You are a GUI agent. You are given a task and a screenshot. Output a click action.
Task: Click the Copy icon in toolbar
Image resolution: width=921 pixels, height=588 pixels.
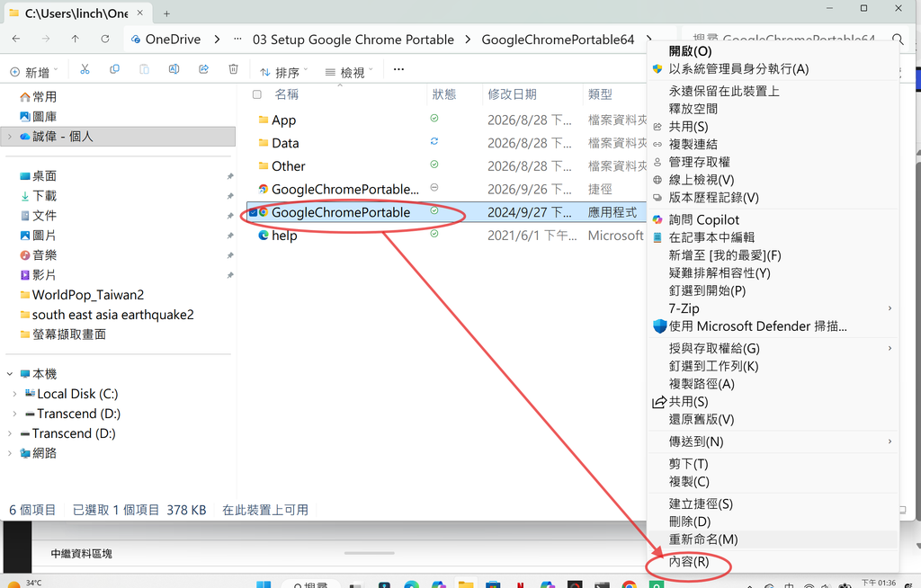114,69
